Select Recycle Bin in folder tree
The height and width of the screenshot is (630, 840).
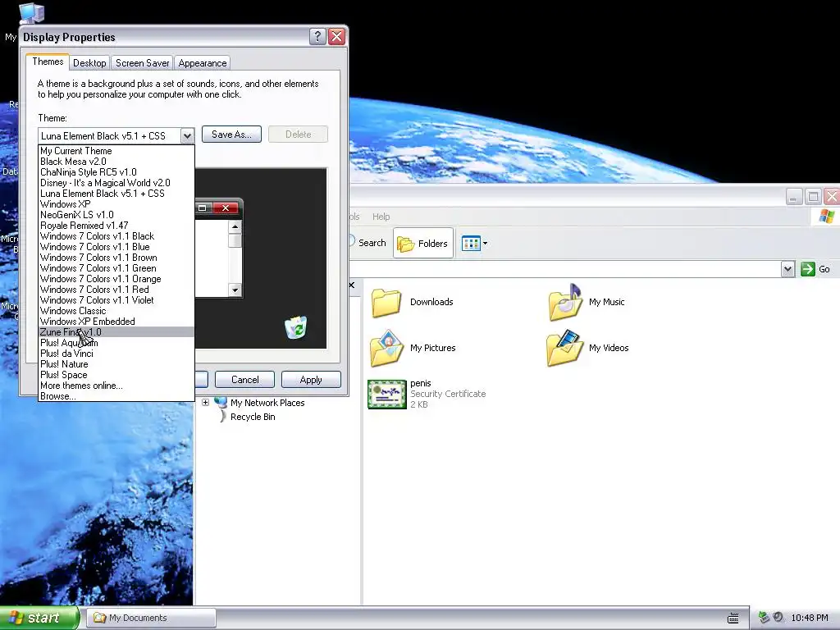click(x=253, y=417)
